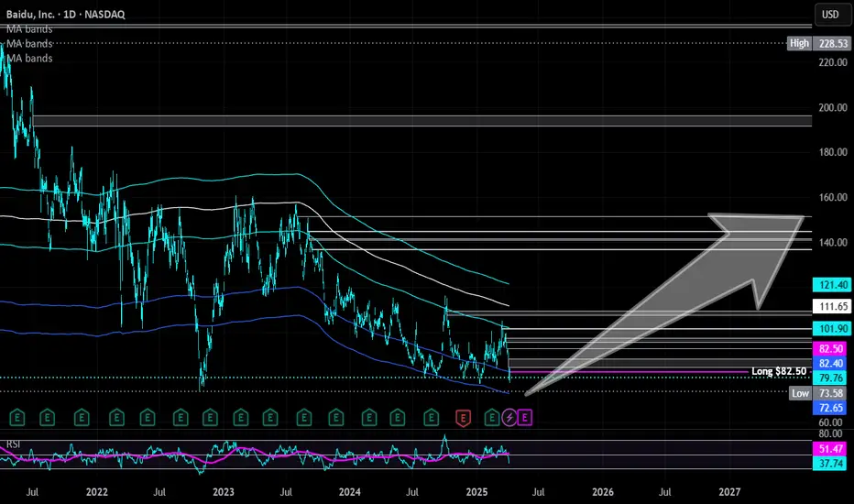Click the purple lightning bolt event icon
The width and height of the screenshot is (854, 504).
click(509, 418)
